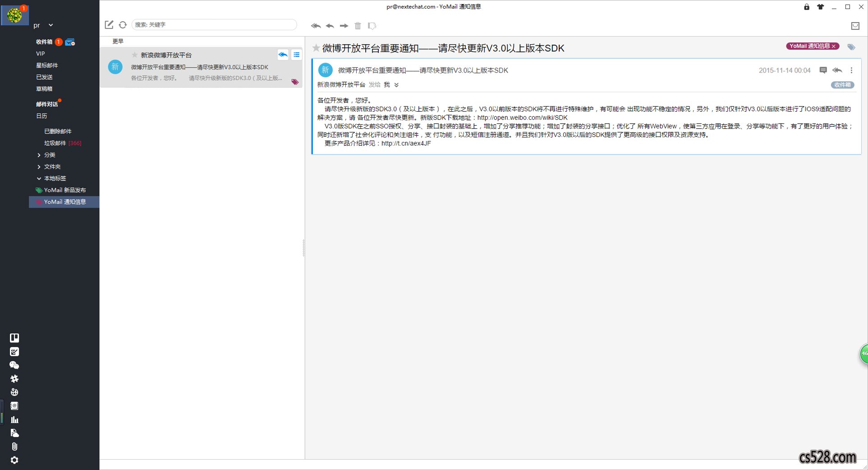This screenshot has width=868, height=470.
Task: Open the cloud document icon in sidebar
Action: point(14,433)
